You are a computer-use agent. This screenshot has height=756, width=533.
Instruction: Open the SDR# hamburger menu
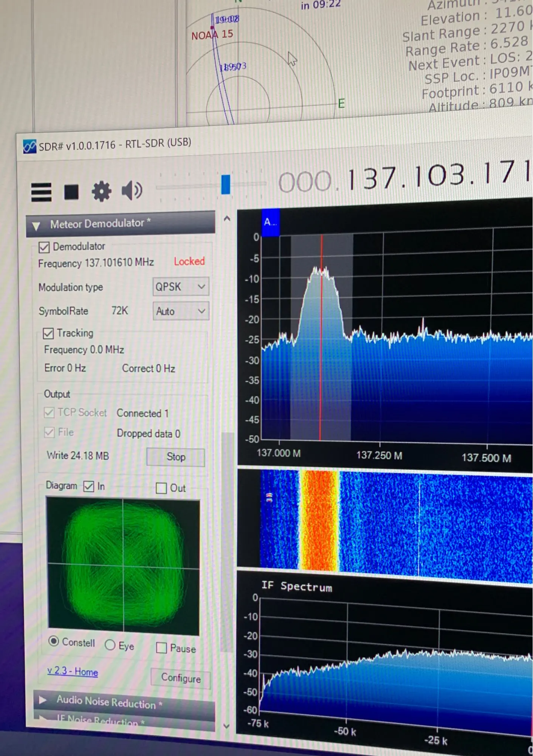coord(41,192)
